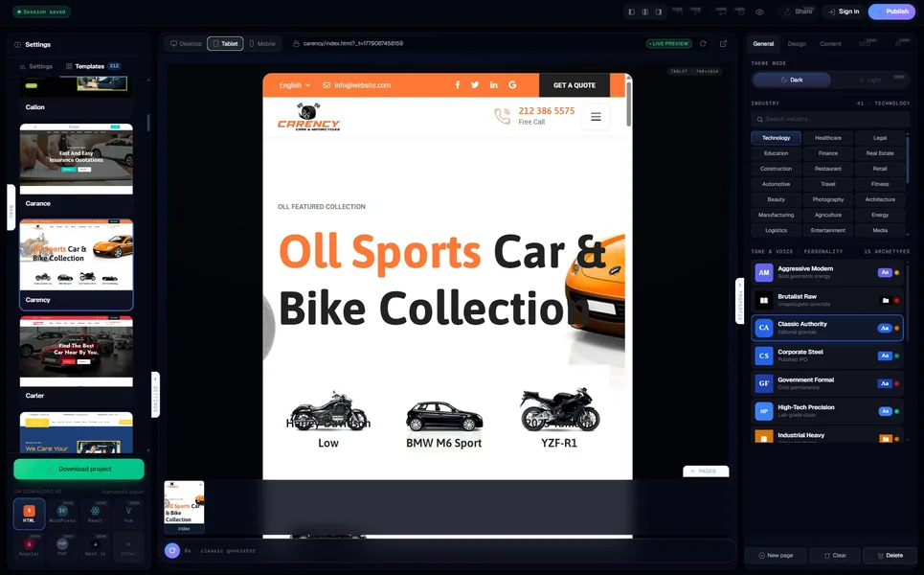Click the phone icon beside 212 386 5575
Screen dimensions: 924x575
point(503,116)
